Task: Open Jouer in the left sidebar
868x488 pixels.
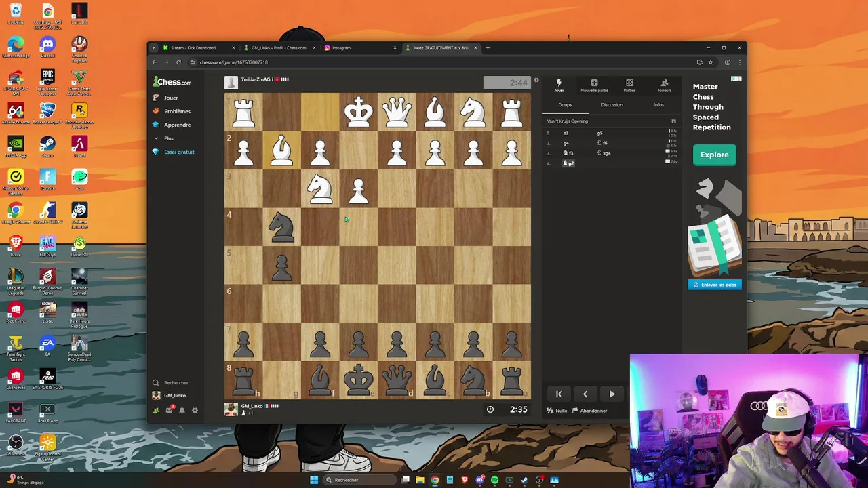Action: click(x=171, y=98)
